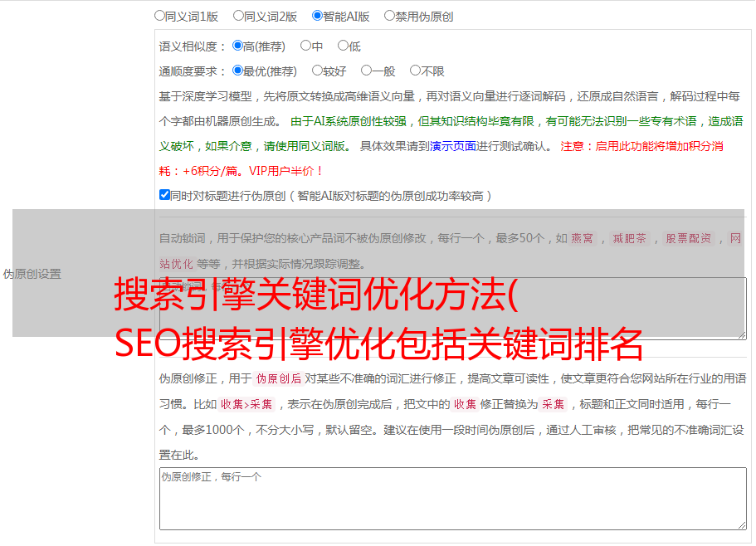Set 通顺度要求 to 较好

tap(317, 71)
